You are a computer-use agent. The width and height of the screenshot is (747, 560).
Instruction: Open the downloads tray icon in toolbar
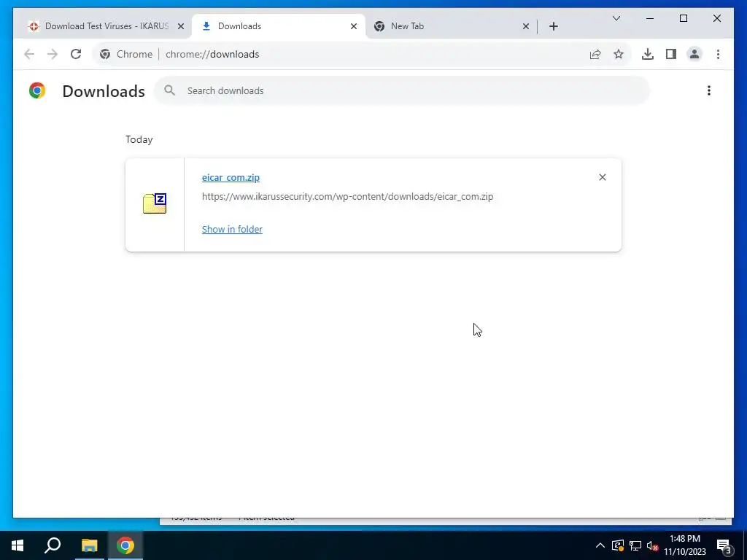pos(648,54)
